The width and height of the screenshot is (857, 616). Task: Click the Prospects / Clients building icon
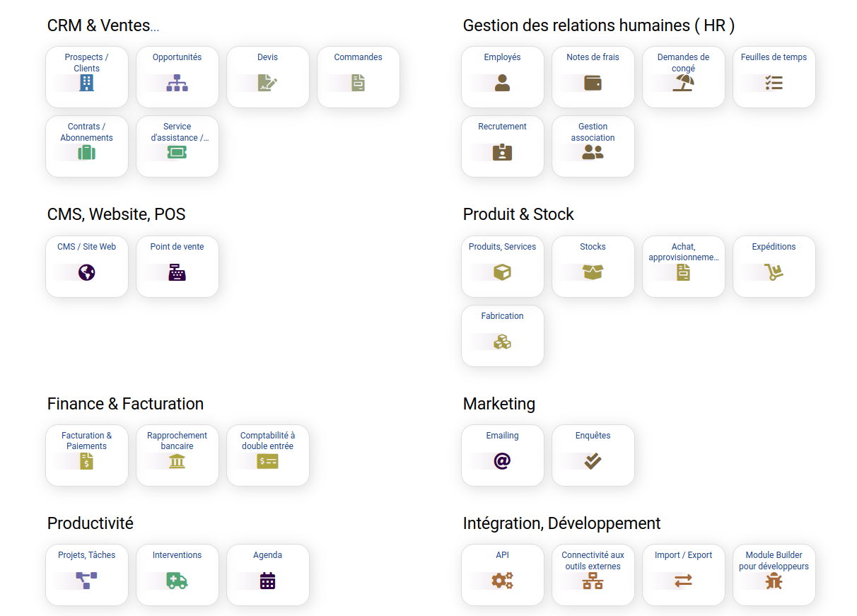click(x=86, y=83)
